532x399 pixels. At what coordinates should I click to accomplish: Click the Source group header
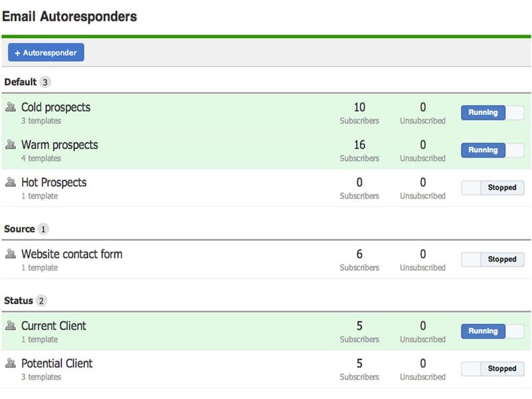tap(19, 229)
